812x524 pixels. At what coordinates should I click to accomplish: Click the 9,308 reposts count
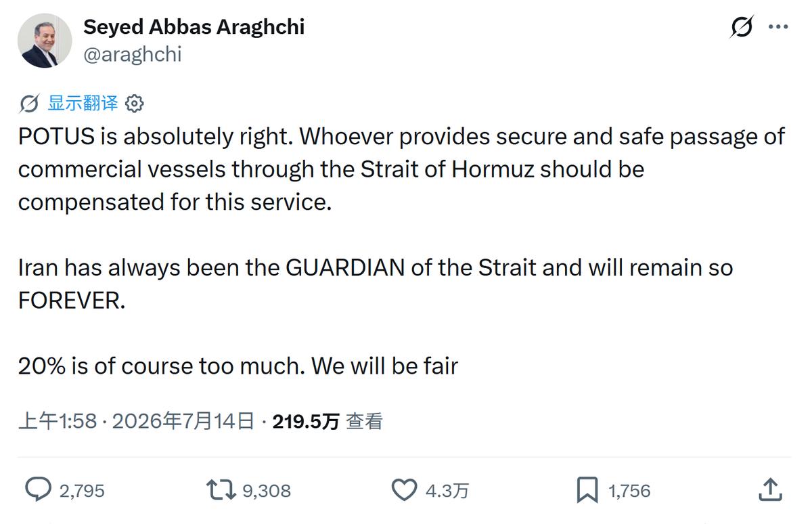click(x=267, y=491)
